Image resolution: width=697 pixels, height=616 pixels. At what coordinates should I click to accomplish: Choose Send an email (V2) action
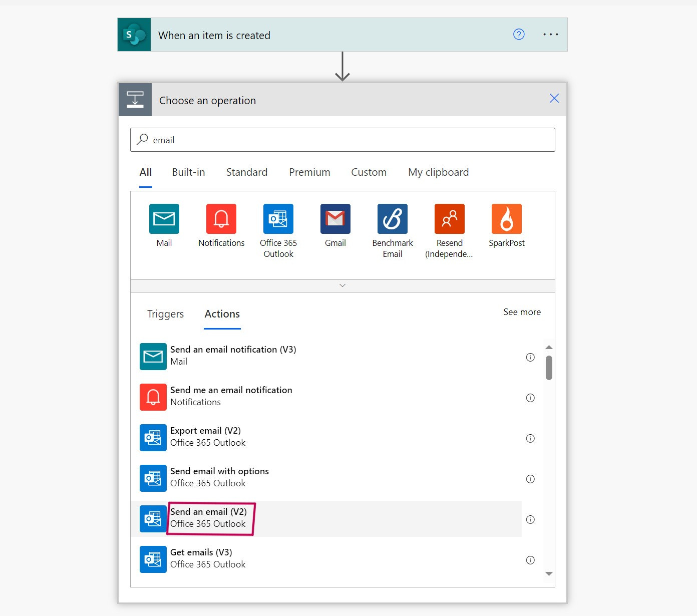click(x=326, y=519)
